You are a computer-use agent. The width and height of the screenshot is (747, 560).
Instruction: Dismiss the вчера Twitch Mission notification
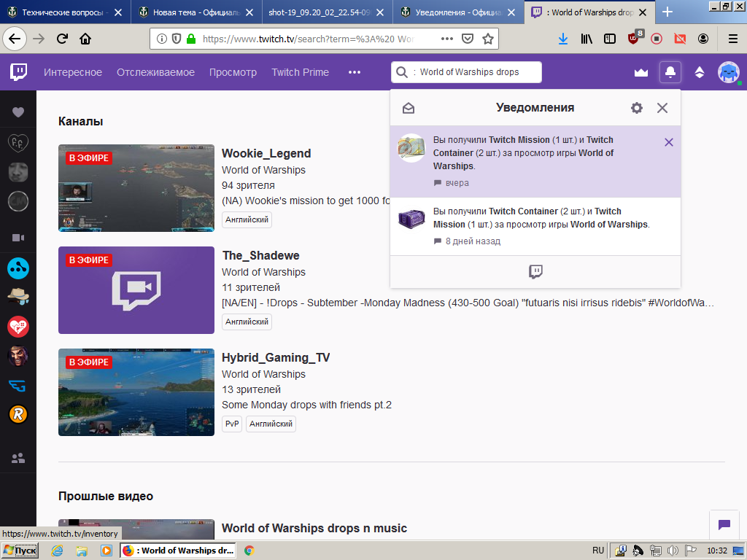(669, 142)
